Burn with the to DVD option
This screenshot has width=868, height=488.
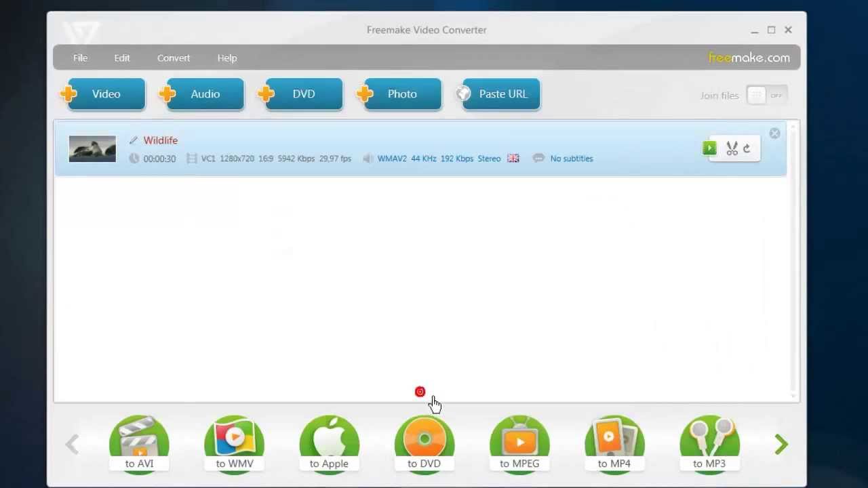[425, 445]
